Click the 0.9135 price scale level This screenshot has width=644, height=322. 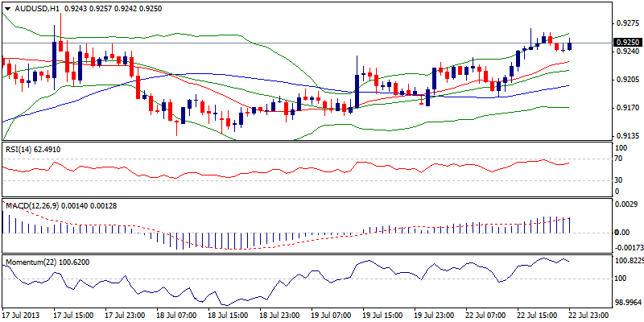[625, 135]
